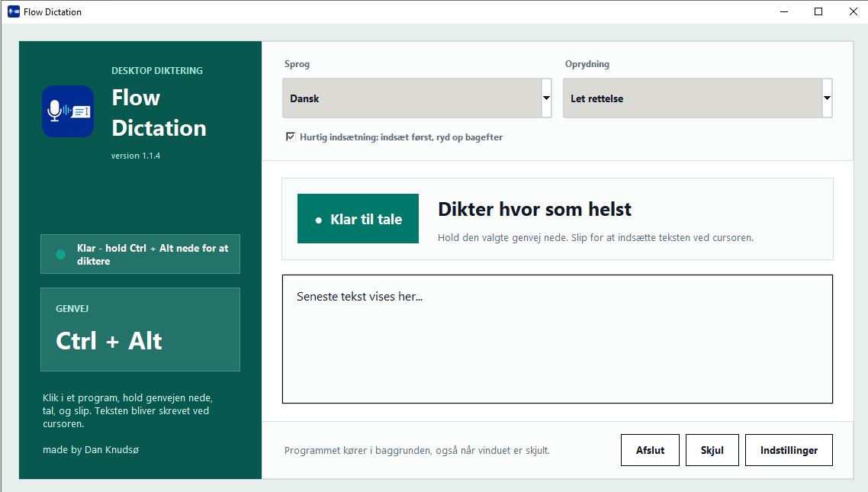Click the Dikter hvor som helst heading
Image resolution: width=868 pixels, height=492 pixels.
click(x=535, y=209)
